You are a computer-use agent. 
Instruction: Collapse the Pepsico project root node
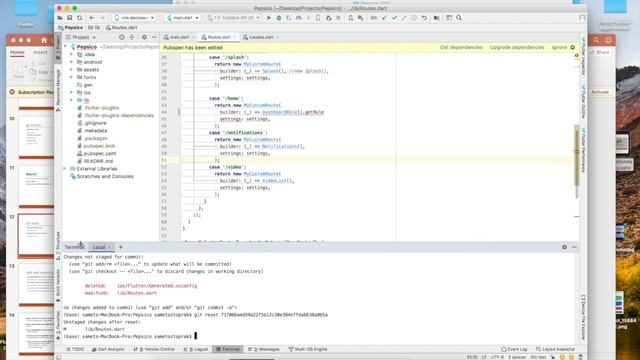point(66,47)
